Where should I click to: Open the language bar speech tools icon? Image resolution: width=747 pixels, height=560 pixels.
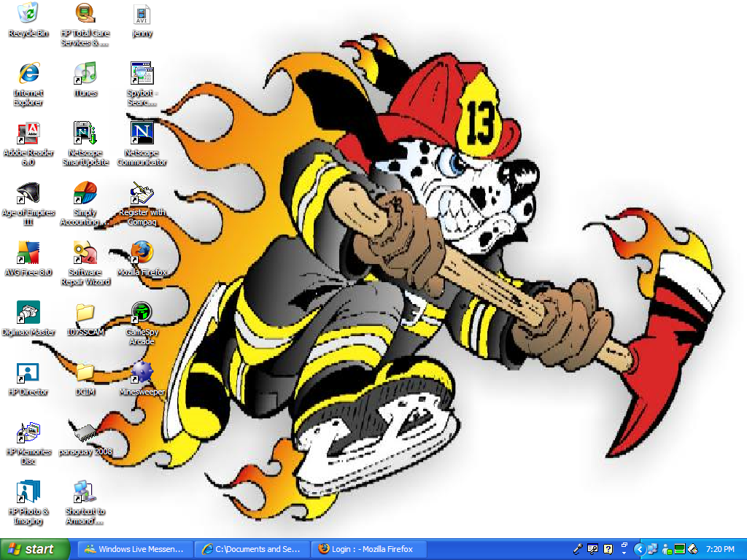tap(592, 549)
